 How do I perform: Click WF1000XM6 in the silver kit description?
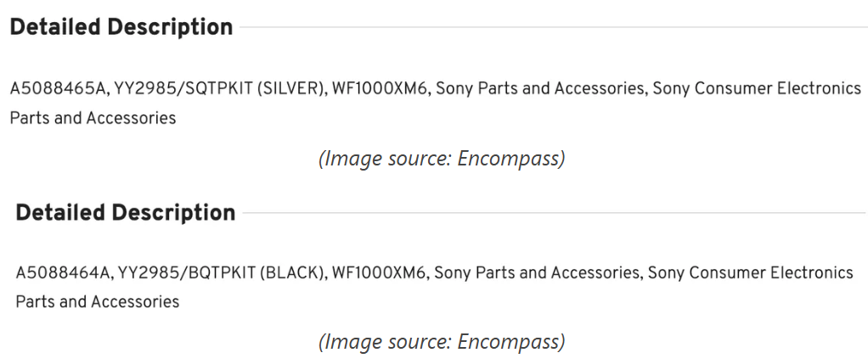coord(380,89)
